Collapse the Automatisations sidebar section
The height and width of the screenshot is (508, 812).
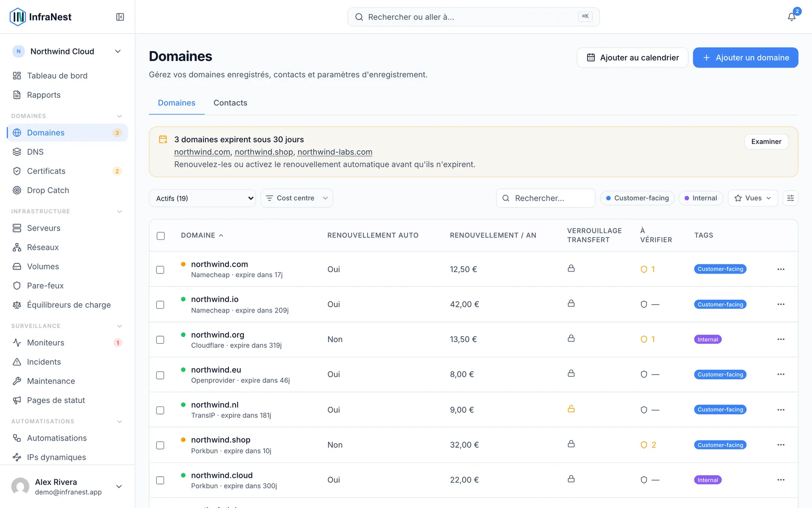tap(120, 421)
